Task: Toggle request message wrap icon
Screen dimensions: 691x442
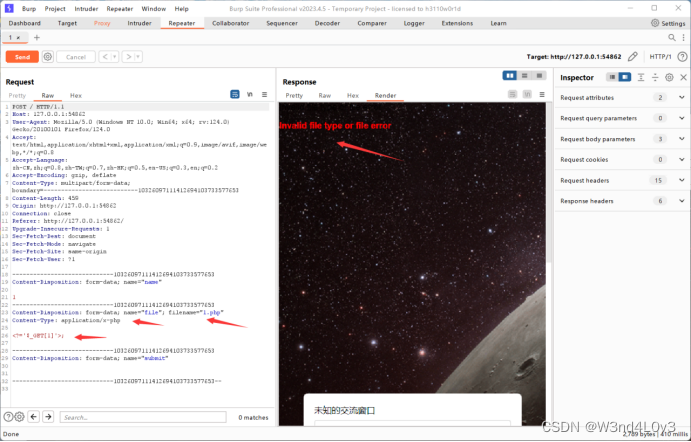Action: point(235,94)
